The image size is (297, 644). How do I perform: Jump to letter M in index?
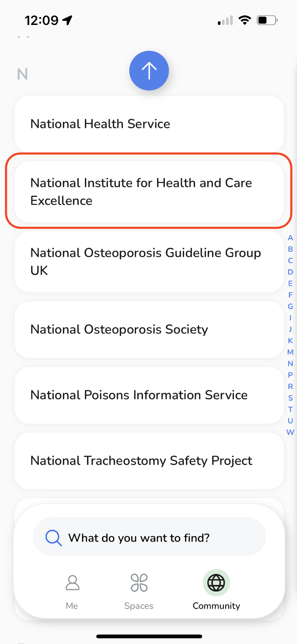coord(290,352)
